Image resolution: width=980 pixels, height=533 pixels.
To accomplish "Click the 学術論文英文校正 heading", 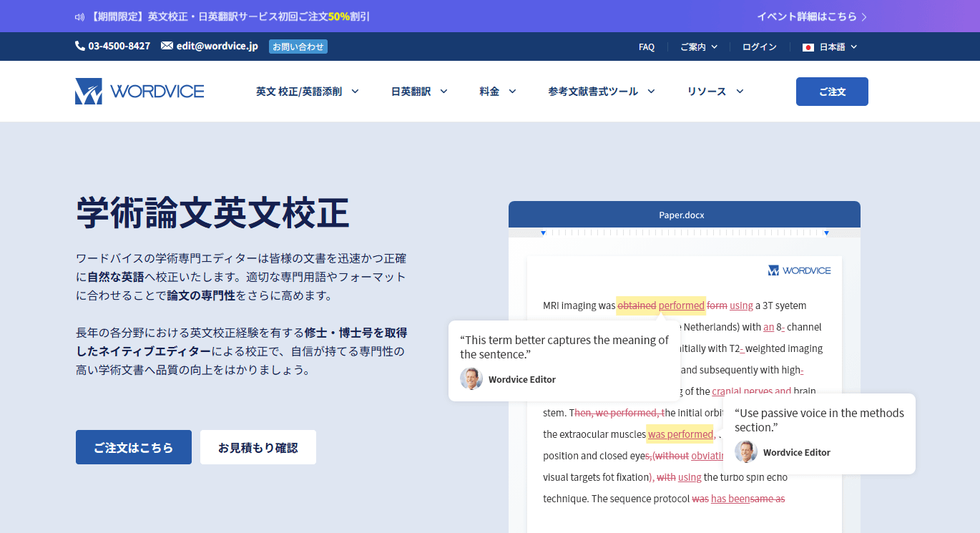I will tap(212, 212).
